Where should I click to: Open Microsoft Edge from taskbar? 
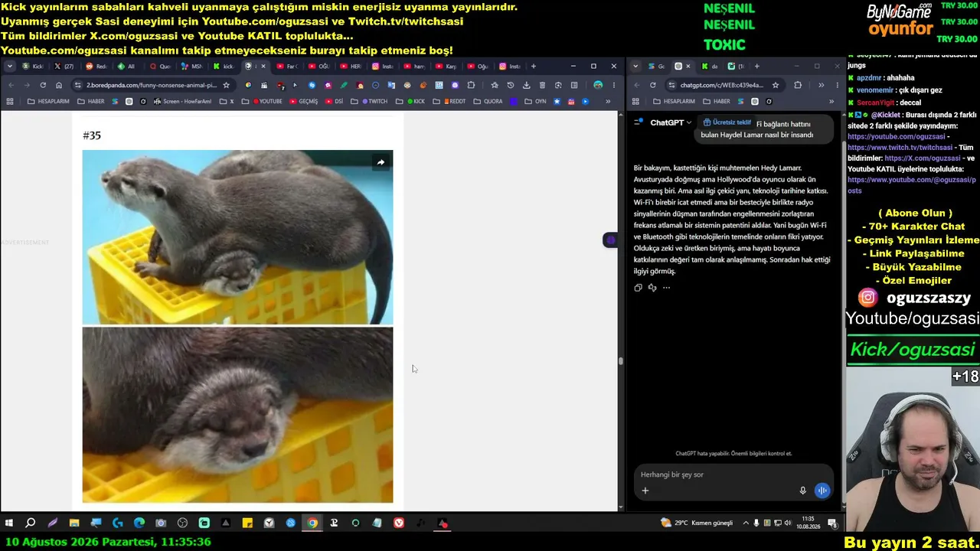click(x=139, y=523)
